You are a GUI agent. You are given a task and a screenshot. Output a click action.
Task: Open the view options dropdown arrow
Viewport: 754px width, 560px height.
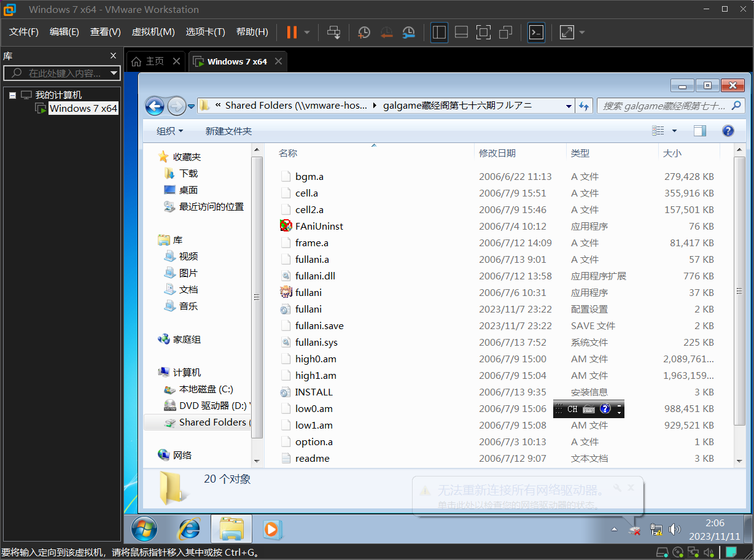click(x=674, y=131)
